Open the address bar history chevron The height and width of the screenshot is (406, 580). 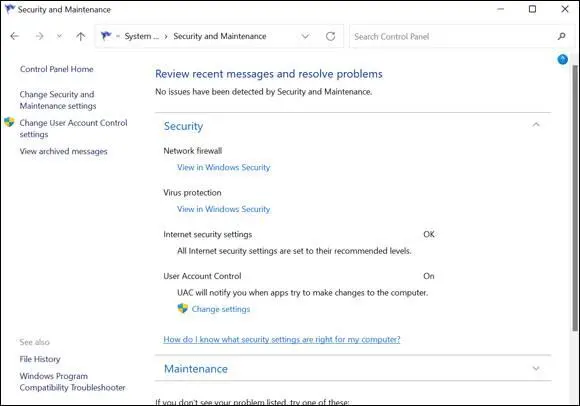click(305, 36)
